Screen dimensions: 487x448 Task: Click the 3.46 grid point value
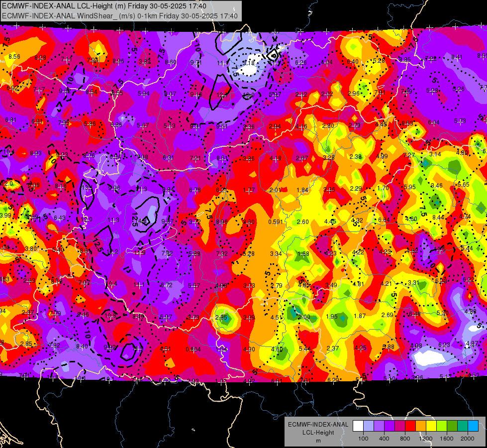tap(437, 186)
